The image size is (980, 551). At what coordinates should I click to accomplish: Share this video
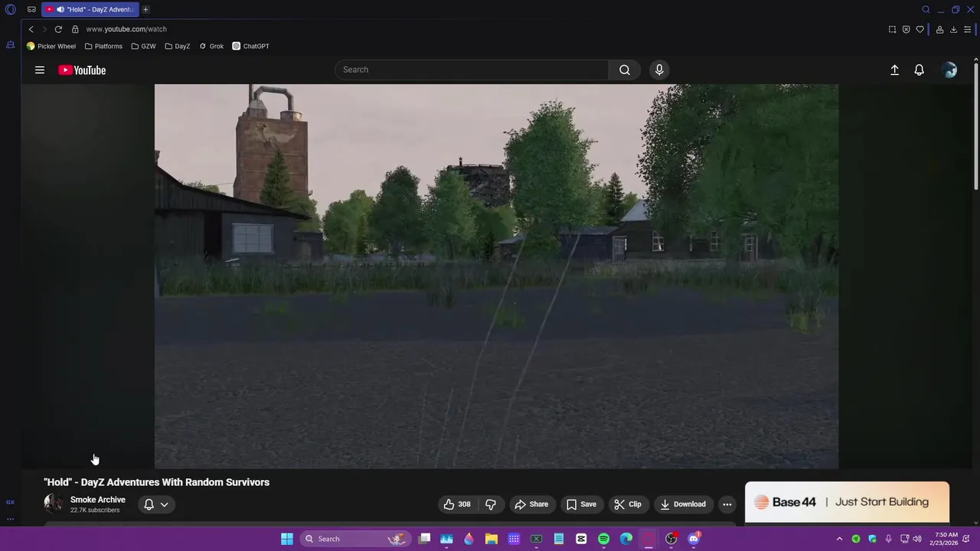click(x=531, y=504)
